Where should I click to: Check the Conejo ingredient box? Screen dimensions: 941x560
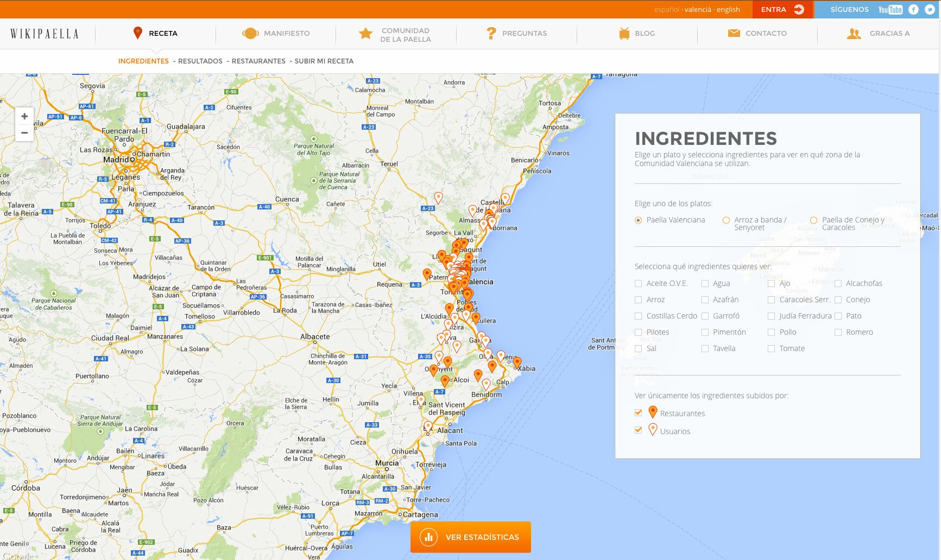tap(838, 300)
